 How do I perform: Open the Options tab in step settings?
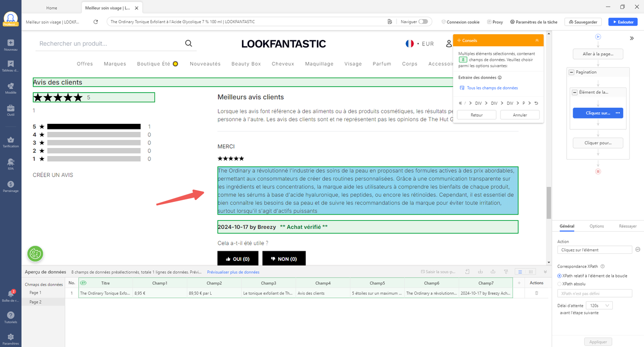[x=597, y=226]
